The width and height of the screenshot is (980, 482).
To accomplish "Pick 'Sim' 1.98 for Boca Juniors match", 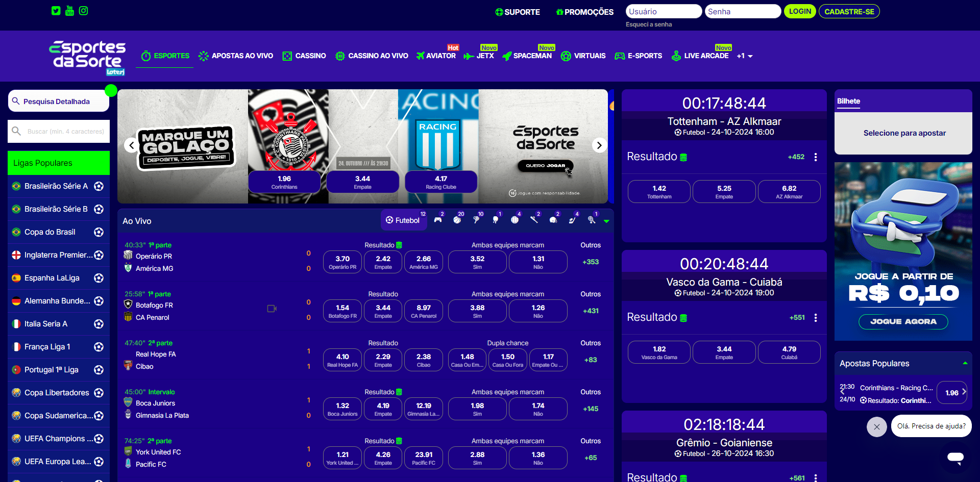I will [477, 409].
